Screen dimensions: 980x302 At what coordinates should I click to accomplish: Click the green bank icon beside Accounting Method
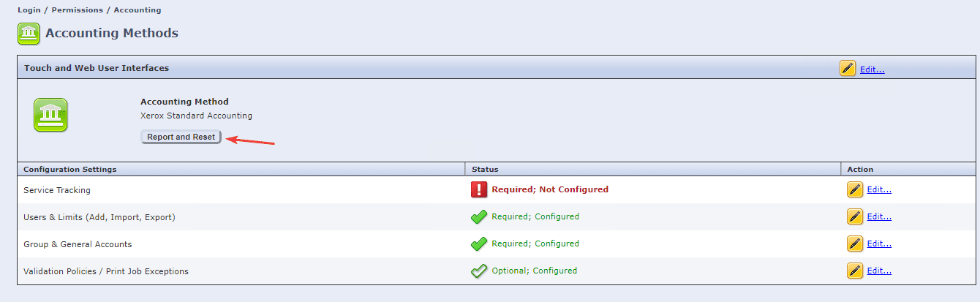coord(50,116)
